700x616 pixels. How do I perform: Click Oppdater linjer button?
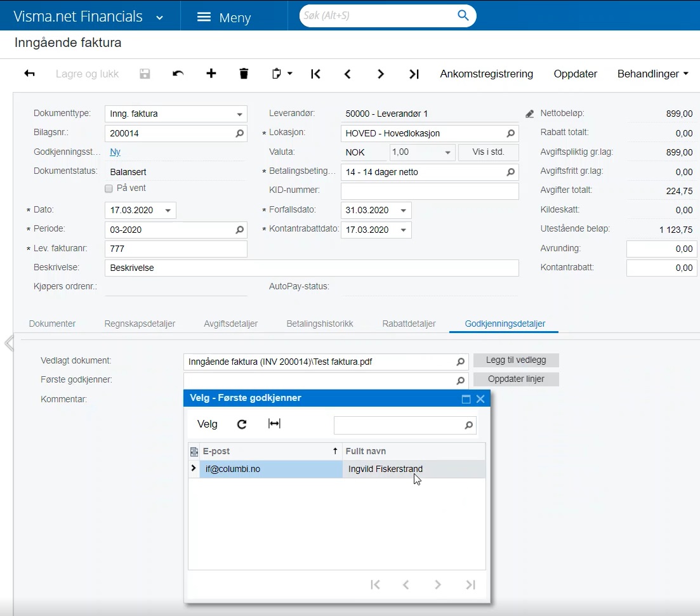516,379
